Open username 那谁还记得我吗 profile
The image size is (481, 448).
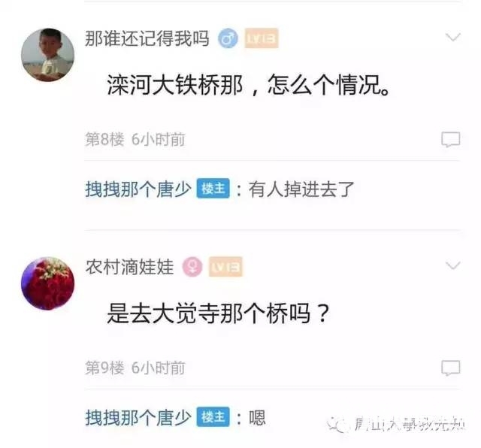147,38
